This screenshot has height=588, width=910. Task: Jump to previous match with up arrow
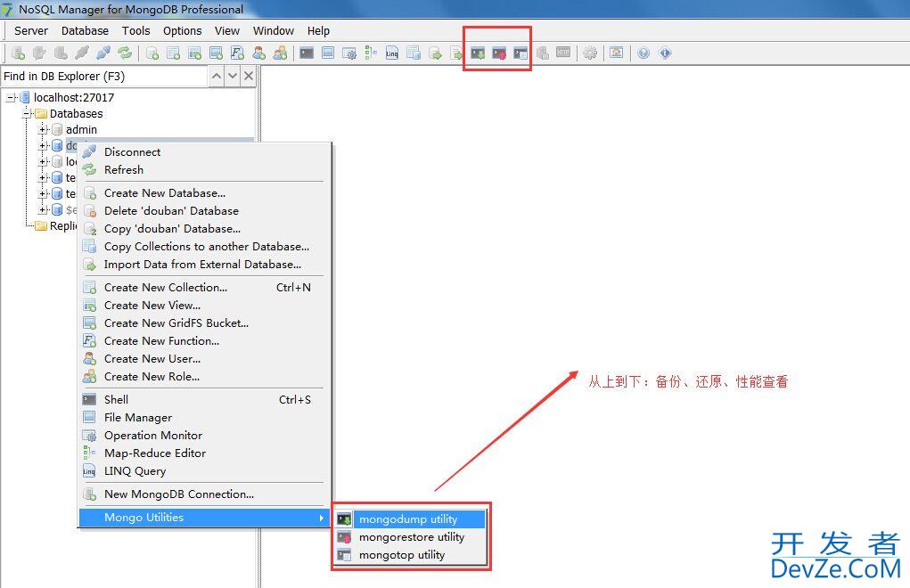click(x=217, y=76)
